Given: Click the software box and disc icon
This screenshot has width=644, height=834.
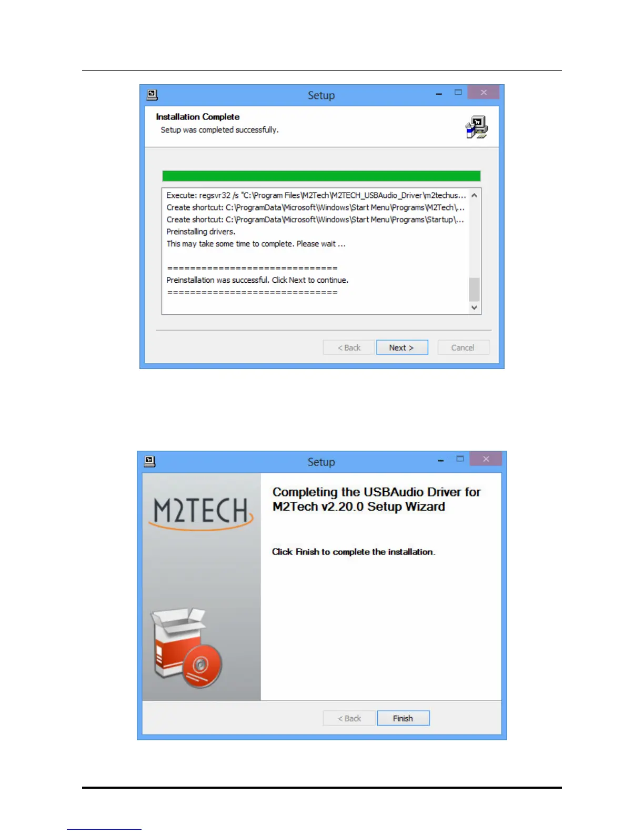Looking at the screenshot, I should tap(186, 648).
